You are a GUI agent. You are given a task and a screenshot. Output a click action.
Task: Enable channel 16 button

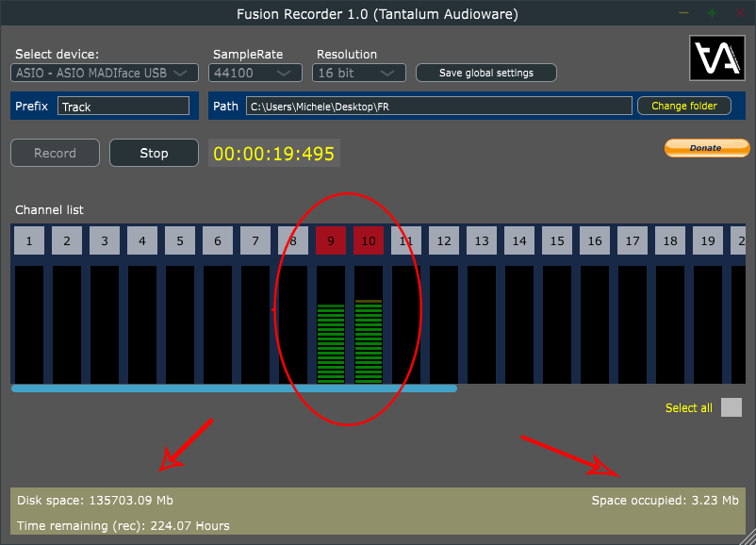[x=595, y=240]
